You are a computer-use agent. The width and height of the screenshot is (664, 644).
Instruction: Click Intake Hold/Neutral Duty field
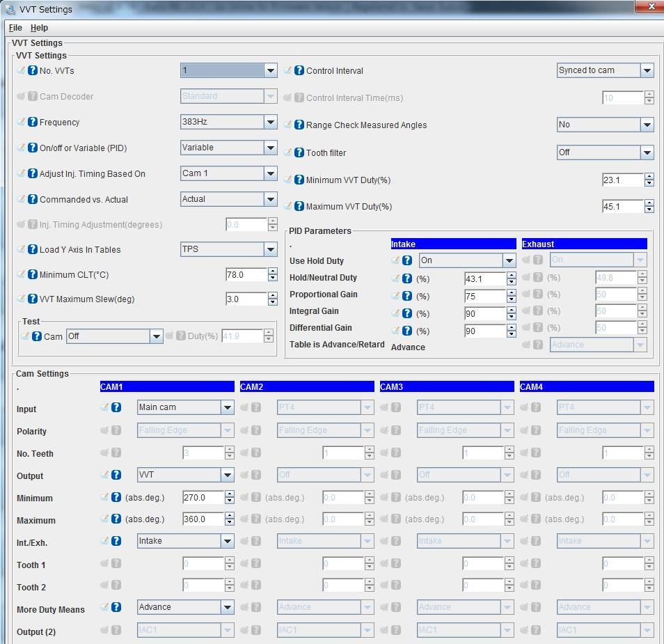485,278
